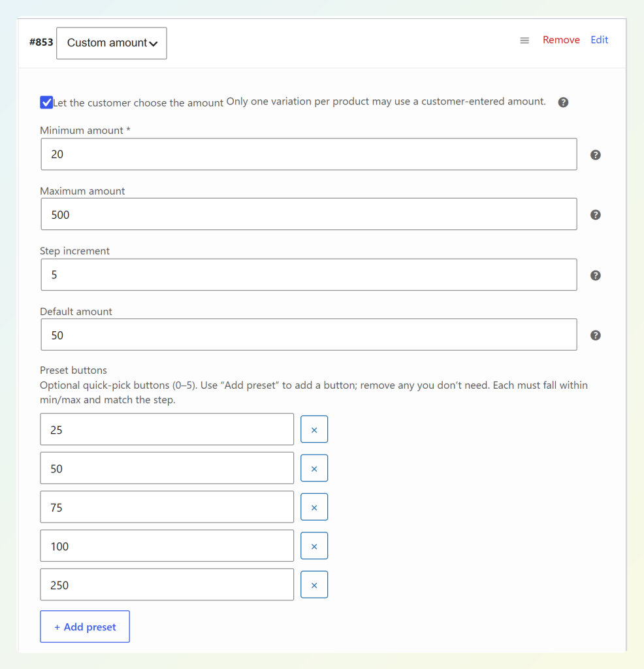Remove the 50 preset button
Screen dimensions: 644x669
[314, 468]
